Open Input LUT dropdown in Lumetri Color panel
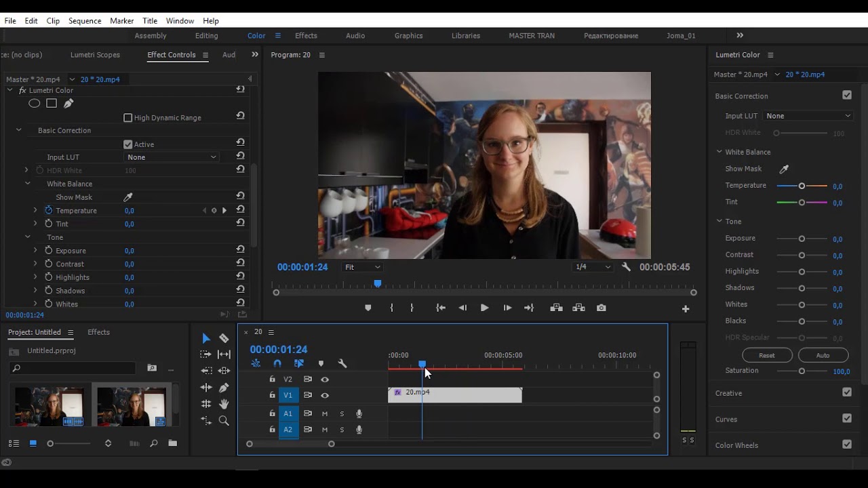The width and height of the screenshot is (868, 488). pos(808,116)
